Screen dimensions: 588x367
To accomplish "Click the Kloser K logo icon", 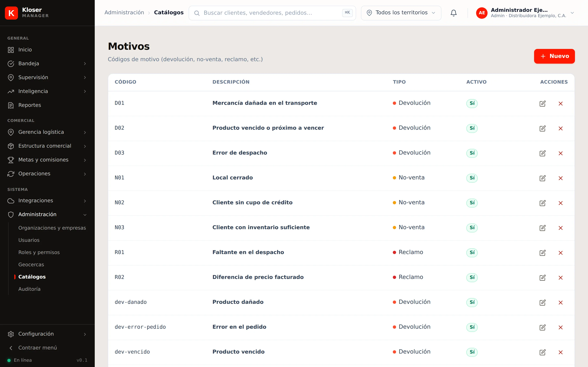I will [11, 13].
